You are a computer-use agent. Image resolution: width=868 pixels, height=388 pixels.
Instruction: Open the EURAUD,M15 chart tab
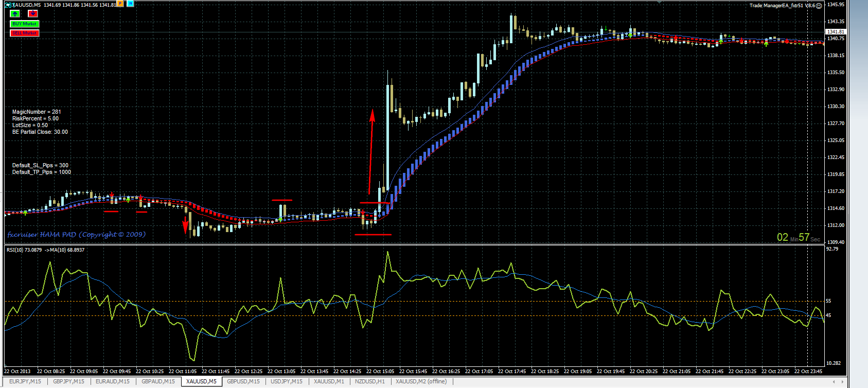coord(113,381)
